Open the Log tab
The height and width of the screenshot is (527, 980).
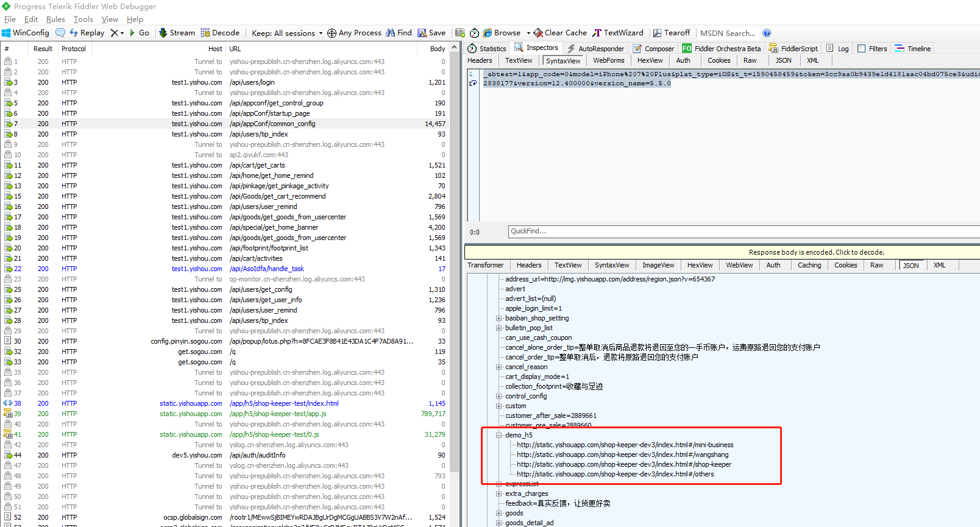[837, 49]
